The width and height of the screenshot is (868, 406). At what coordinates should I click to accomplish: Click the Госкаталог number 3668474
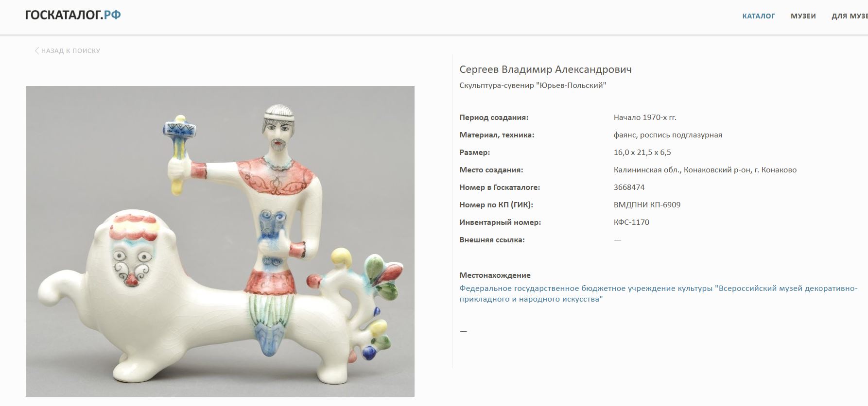point(629,187)
